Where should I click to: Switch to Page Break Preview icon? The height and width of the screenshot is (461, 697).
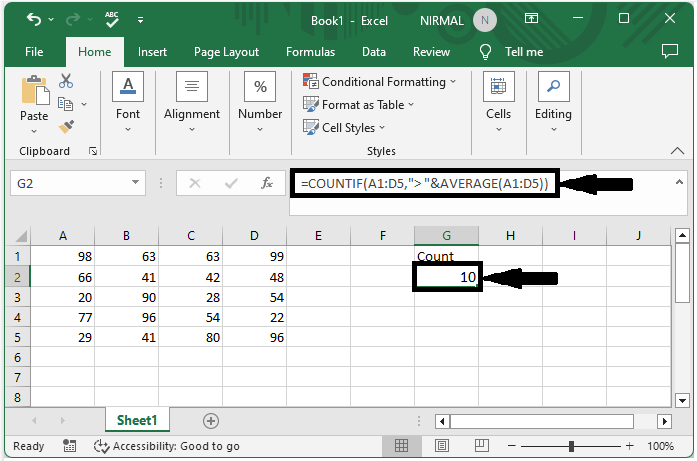481,445
